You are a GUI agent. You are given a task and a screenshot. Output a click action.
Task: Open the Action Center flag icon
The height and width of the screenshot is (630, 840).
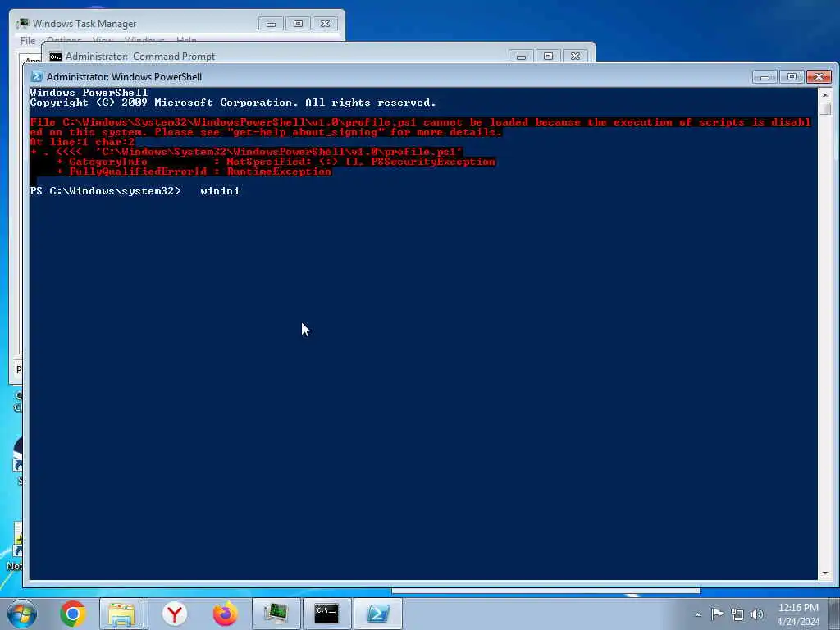point(717,614)
